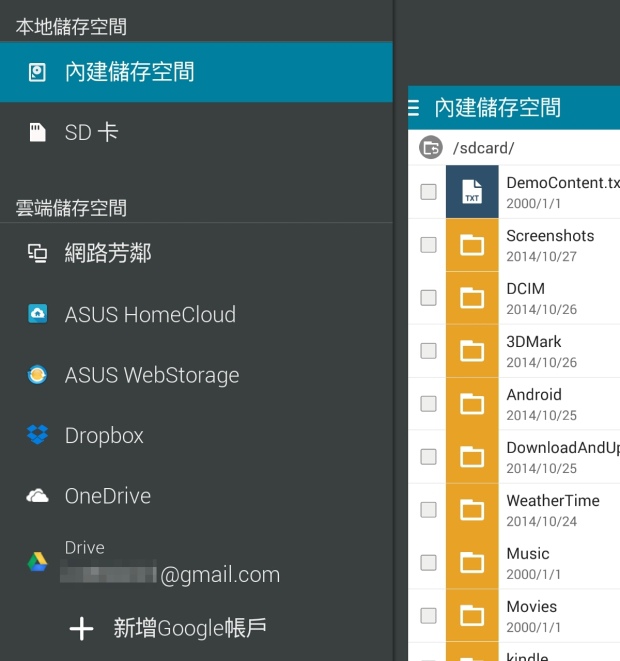Screen dimensions: 620x661
Task: Select the internal storage disk icon
Action: [x=37, y=72]
